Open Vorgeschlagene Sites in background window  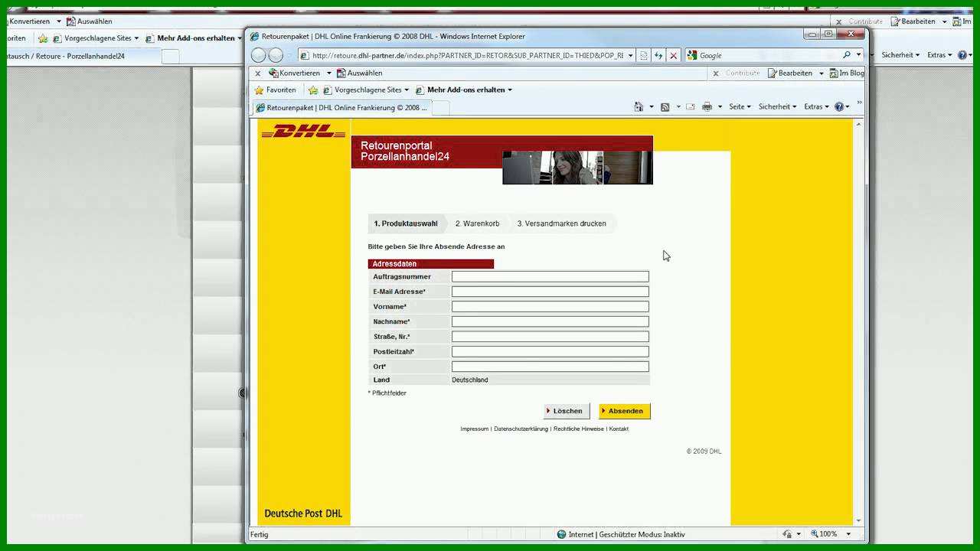(96, 38)
